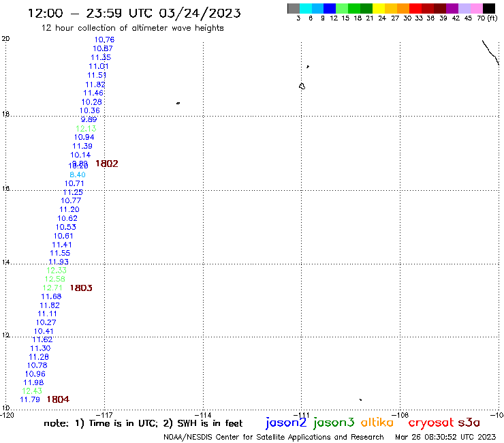Select the purple swatch in the color scale
The image size is (504, 443).
[x=452, y=8]
